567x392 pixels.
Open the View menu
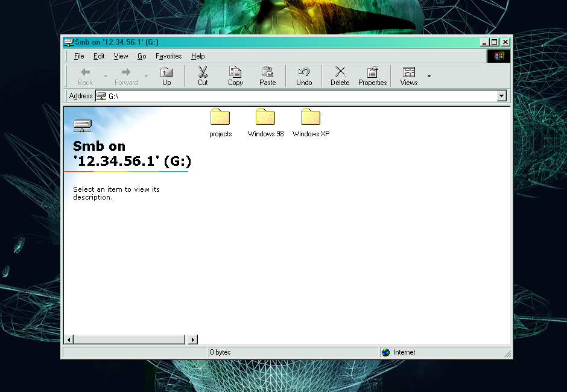(x=121, y=56)
